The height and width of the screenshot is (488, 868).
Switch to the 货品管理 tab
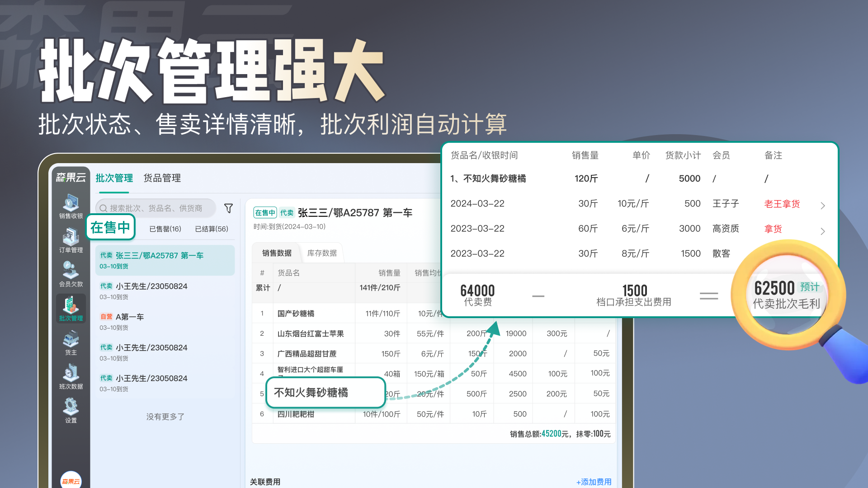pyautogui.click(x=161, y=178)
